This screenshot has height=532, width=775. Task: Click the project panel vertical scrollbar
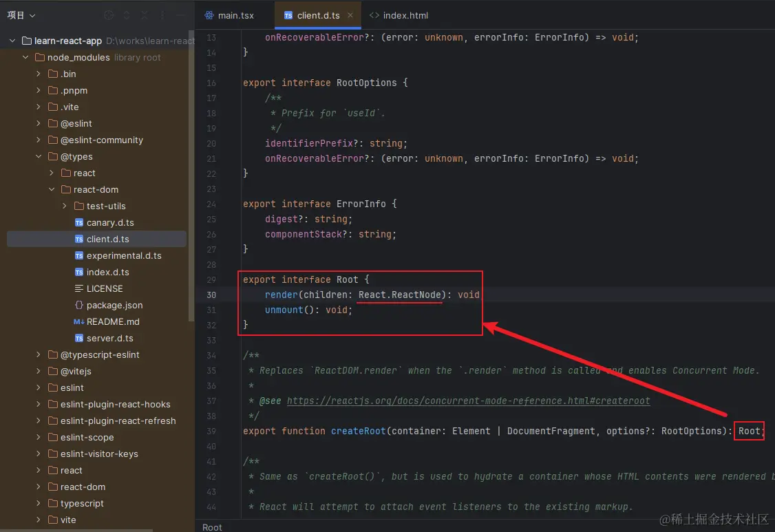pyautogui.click(x=191, y=175)
